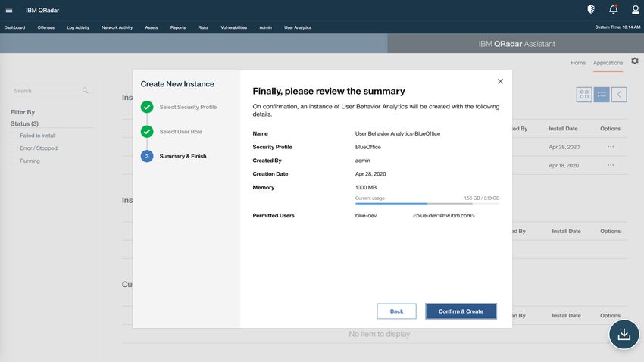Click the 1000 MB memory value
This screenshot has width=644, height=362.
tap(365, 187)
